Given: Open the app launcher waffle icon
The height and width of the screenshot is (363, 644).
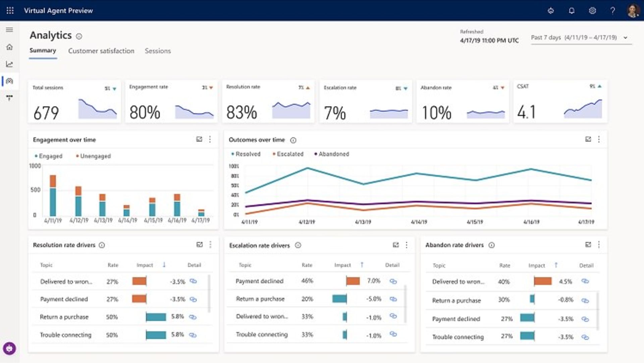Looking at the screenshot, I should coord(10,10).
